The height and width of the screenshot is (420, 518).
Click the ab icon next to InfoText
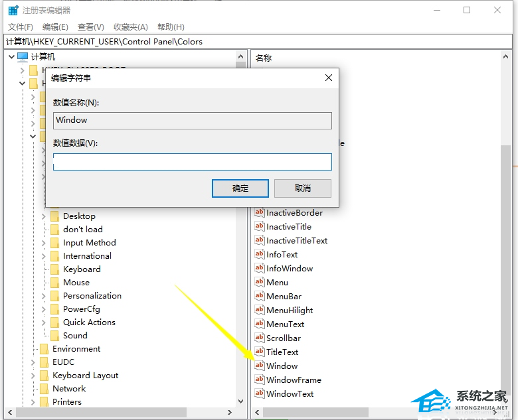[260, 254]
